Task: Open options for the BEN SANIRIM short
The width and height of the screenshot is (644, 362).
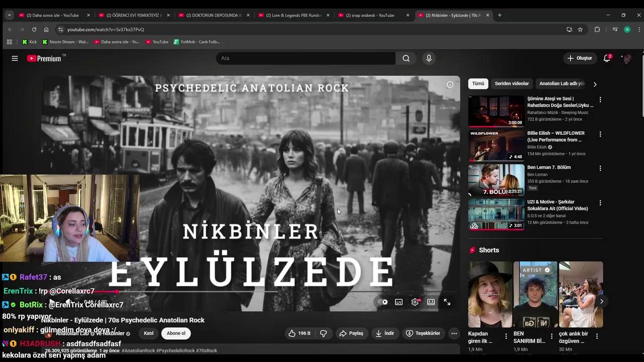Action: click(551, 336)
